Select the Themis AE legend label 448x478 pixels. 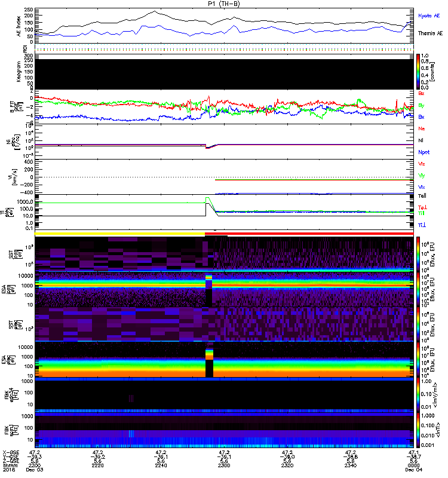click(430, 33)
